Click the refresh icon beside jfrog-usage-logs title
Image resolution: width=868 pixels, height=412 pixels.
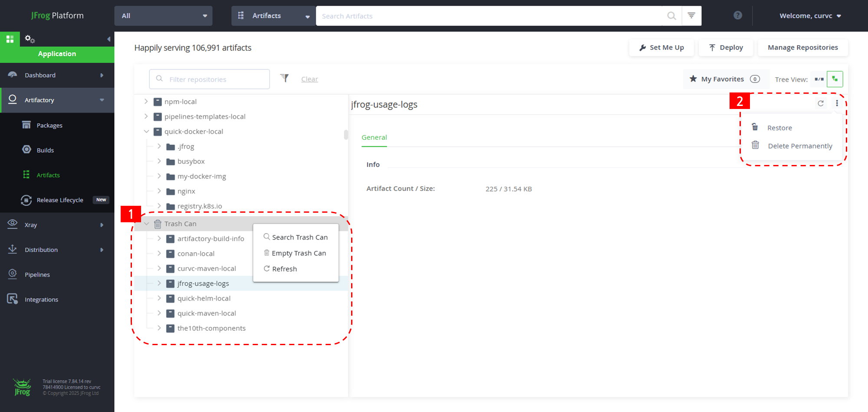820,103
